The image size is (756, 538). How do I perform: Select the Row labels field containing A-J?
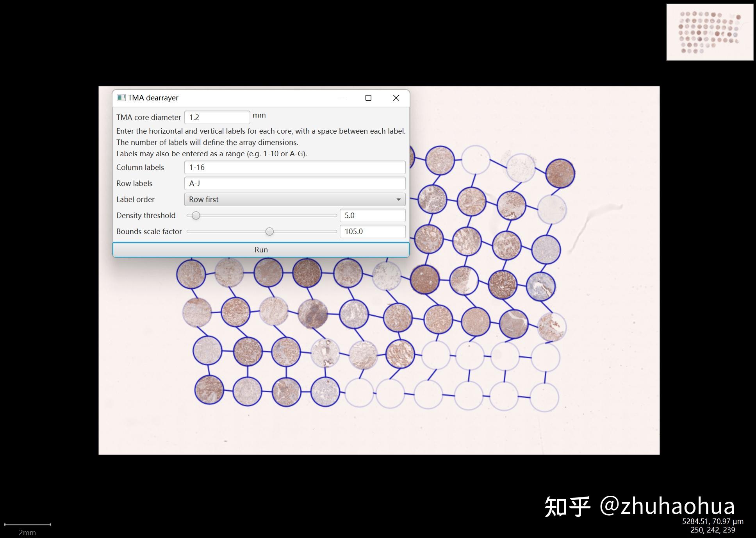tap(295, 183)
